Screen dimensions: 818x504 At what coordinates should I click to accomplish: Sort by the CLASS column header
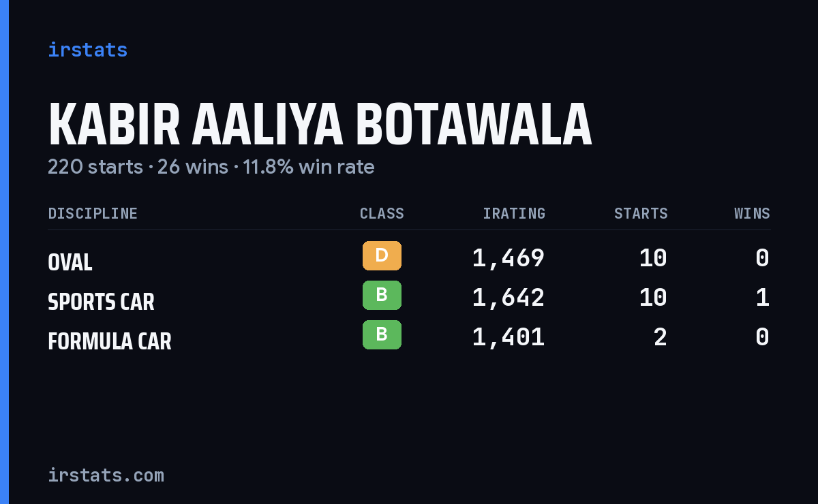(382, 213)
